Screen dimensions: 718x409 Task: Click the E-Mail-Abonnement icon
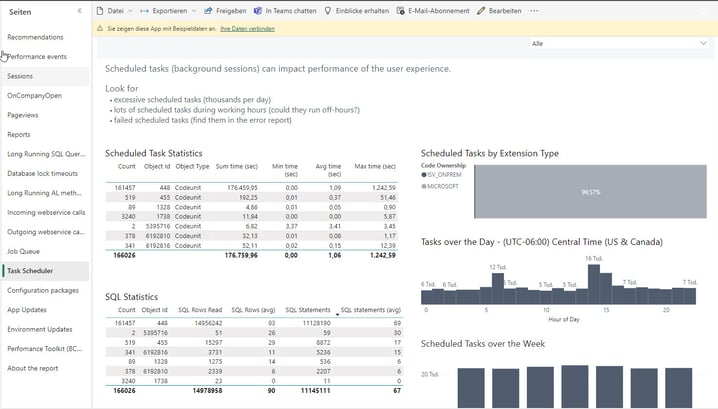click(x=400, y=11)
